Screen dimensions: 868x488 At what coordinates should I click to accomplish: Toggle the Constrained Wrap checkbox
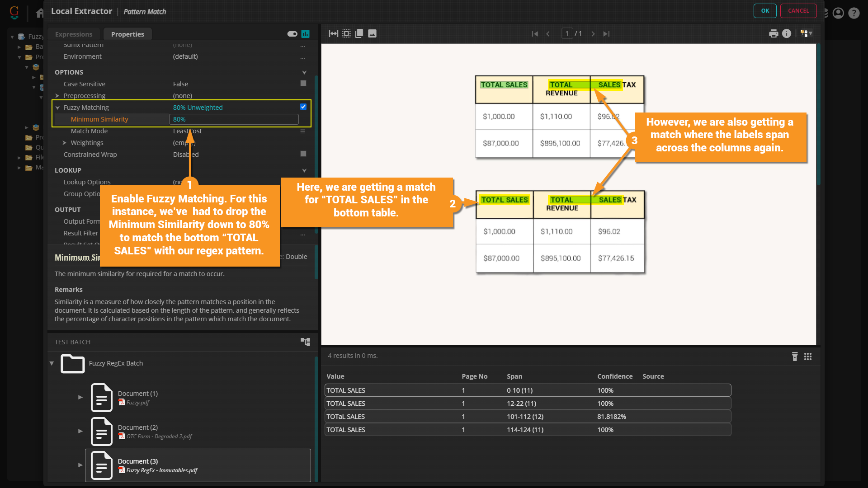(303, 154)
